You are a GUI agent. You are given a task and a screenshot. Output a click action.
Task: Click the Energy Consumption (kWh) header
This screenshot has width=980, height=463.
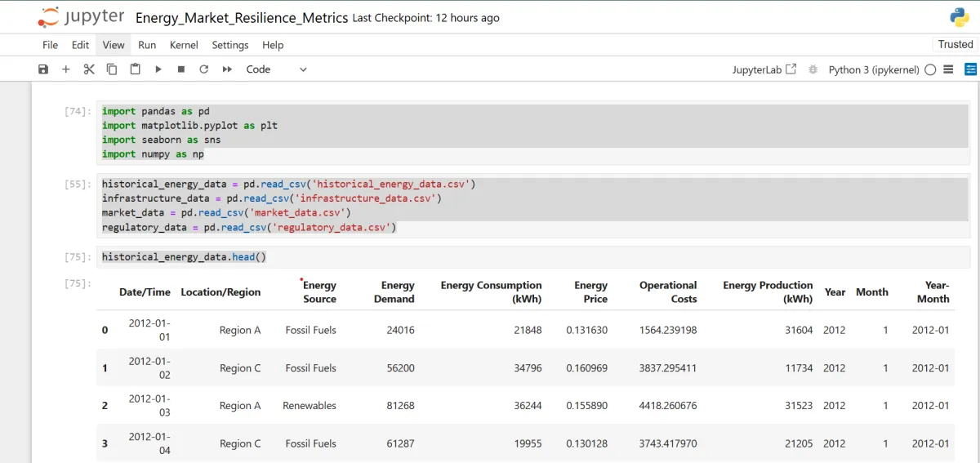(x=491, y=292)
